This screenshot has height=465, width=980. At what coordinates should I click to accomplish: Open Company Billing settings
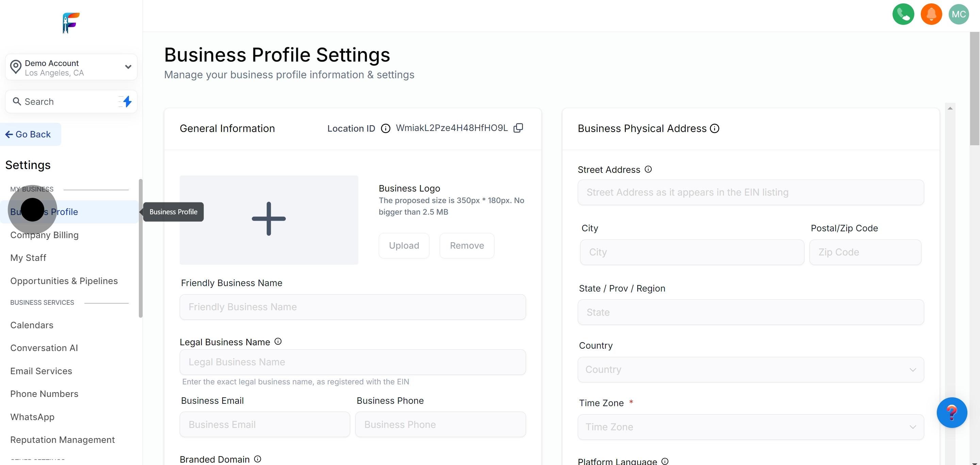(44, 235)
